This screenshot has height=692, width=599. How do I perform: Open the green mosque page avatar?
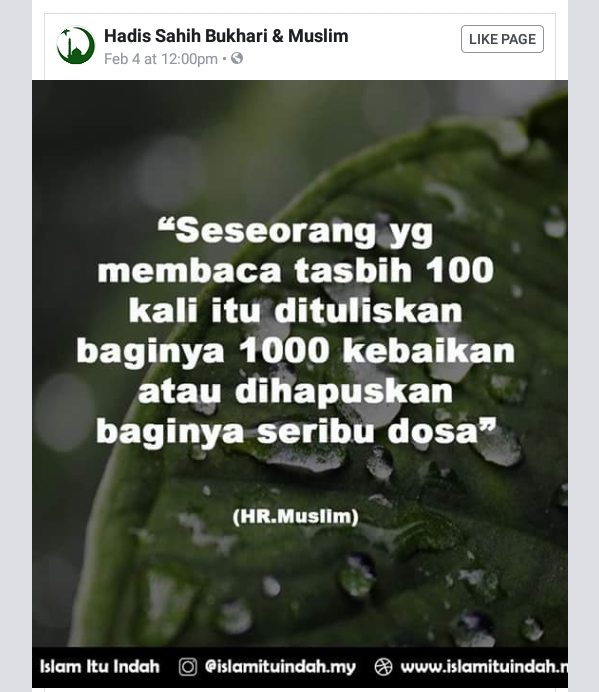click(75, 45)
